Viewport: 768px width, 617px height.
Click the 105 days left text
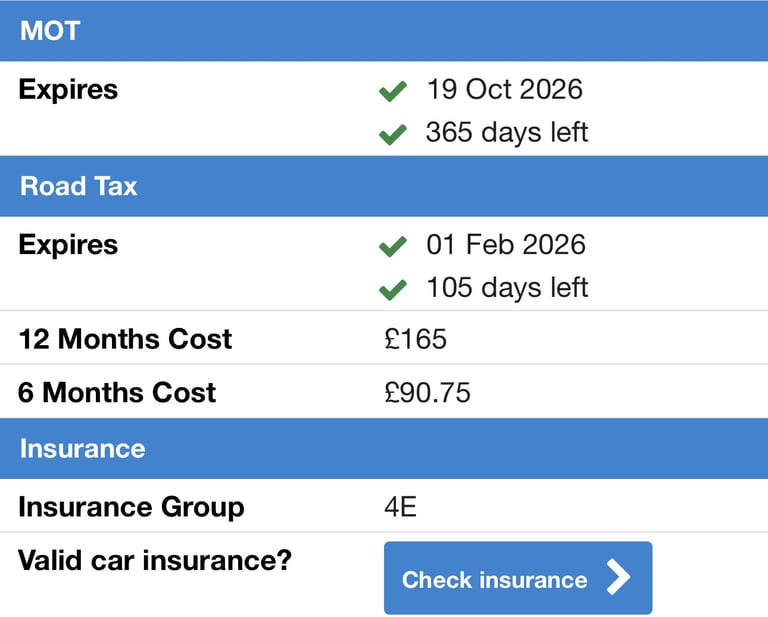click(x=507, y=288)
